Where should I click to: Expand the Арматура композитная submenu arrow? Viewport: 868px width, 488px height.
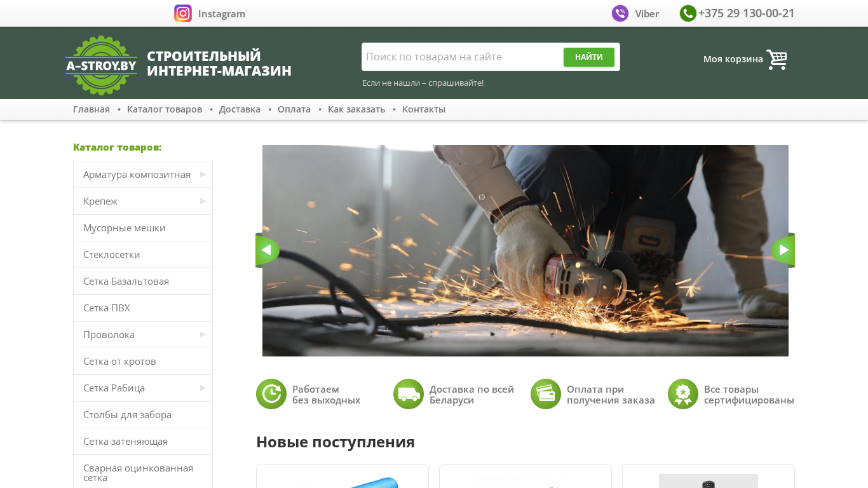(203, 174)
